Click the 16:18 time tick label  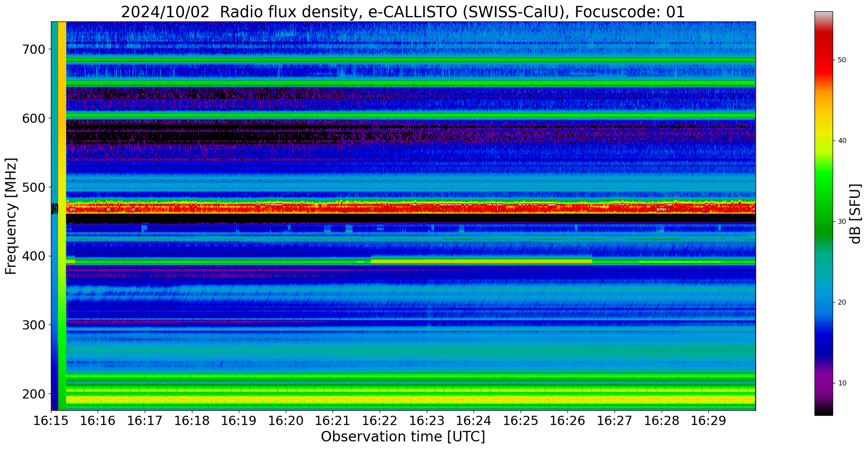[x=192, y=421]
